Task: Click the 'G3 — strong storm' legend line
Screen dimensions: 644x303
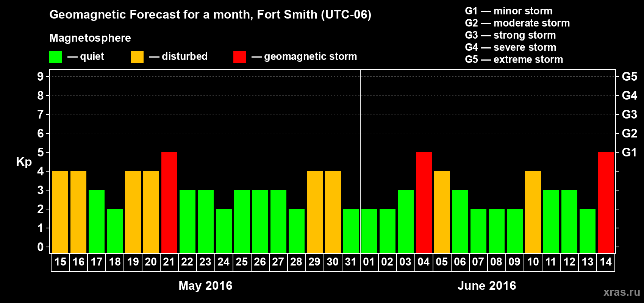Action: pyautogui.click(x=510, y=35)
